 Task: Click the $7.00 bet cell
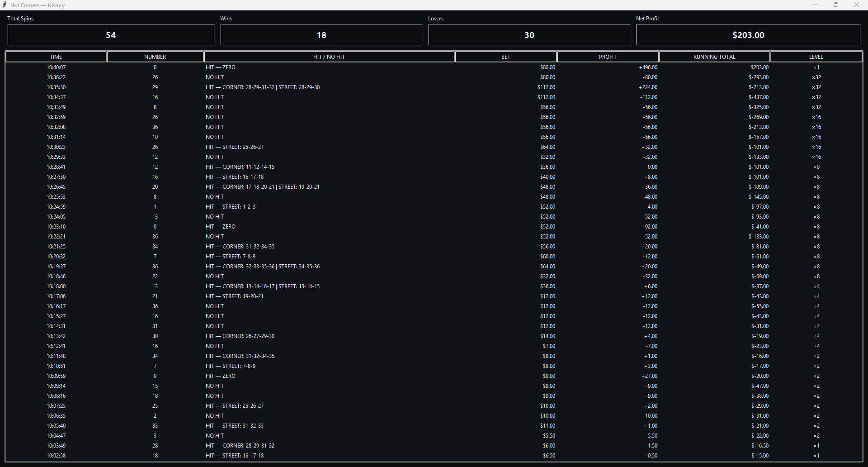coord(549,346)
